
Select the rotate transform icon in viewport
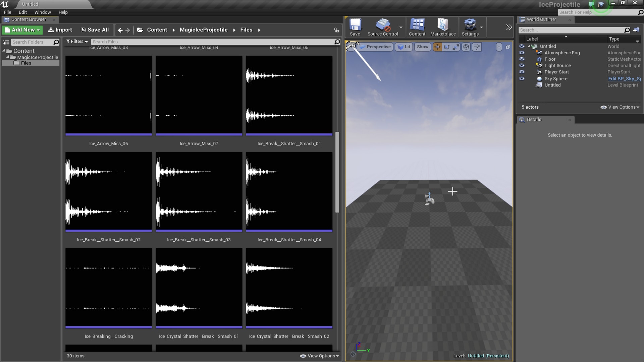click(x=446, y=47)
